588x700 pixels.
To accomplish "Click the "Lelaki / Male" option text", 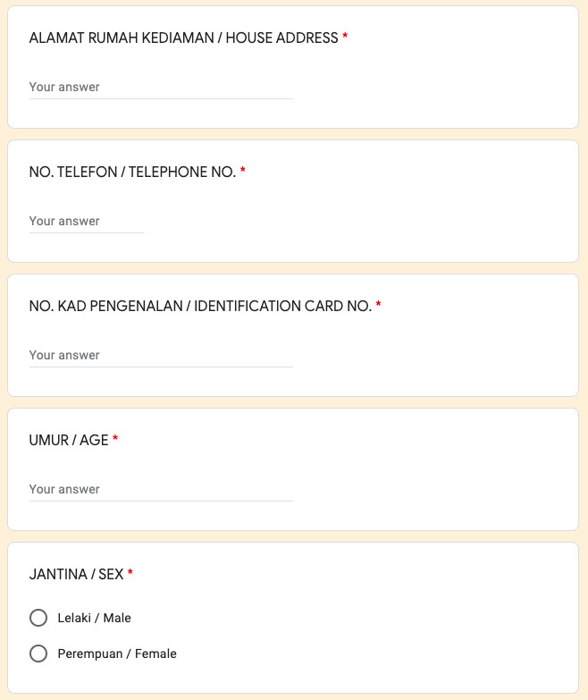I will click(x=94, y=618).
